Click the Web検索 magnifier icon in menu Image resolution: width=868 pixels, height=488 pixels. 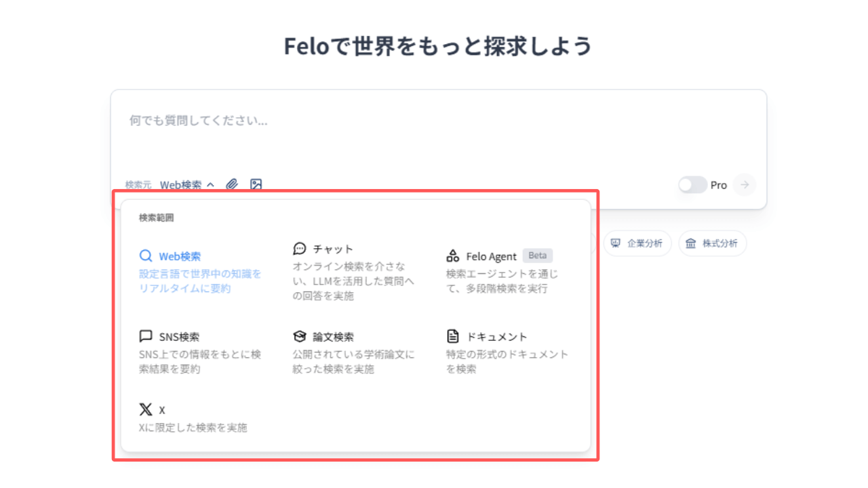click(146, 256)
